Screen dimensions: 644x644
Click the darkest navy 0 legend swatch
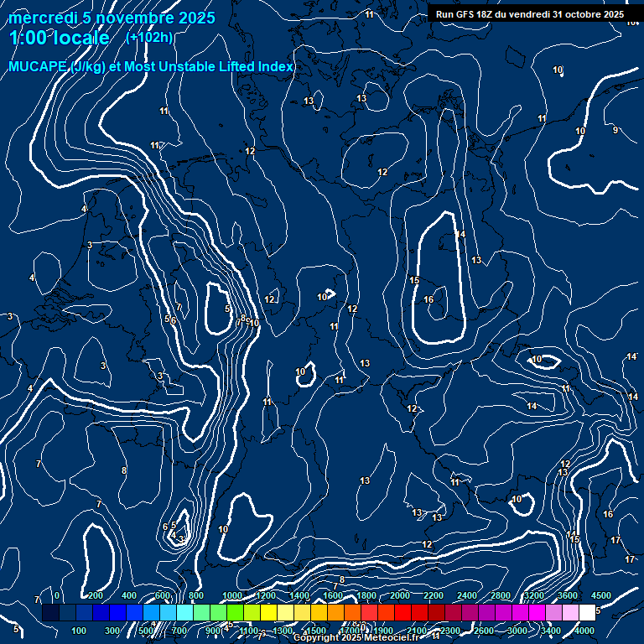click(x=50, y=613)
